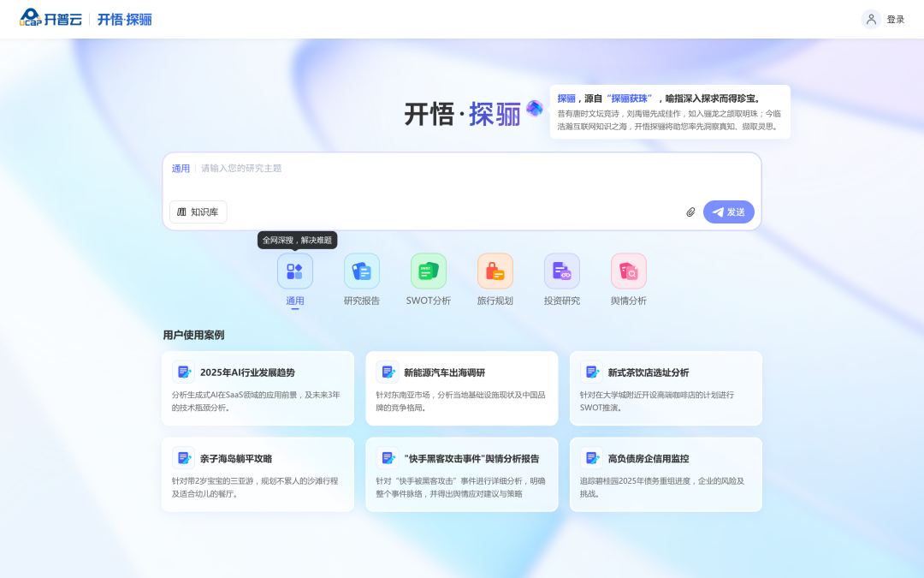Select the 投资研究 investment research icon
The width and height of the screenshot is (924, 578).
coord(562,271)
